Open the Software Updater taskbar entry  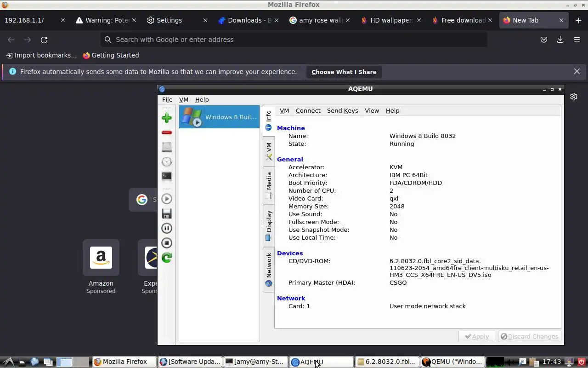[190, 362]
